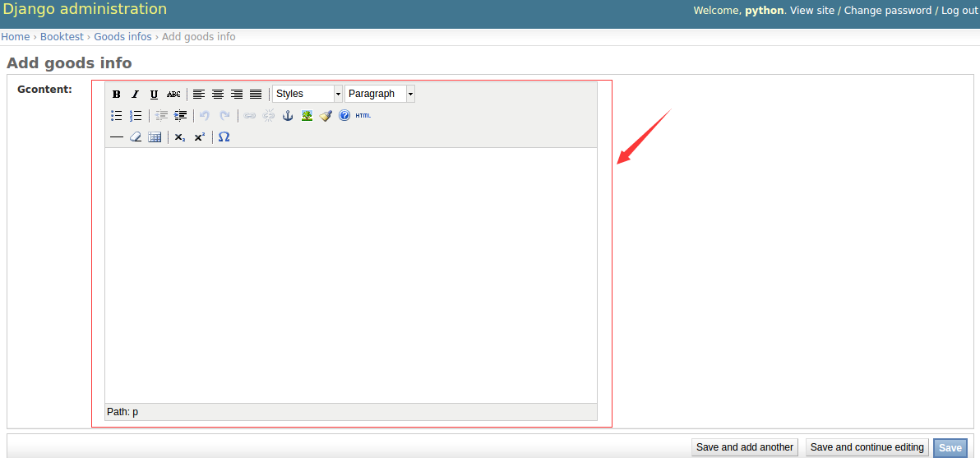Go to Goods infos in the breadcrumb

[x=122, y=37]
